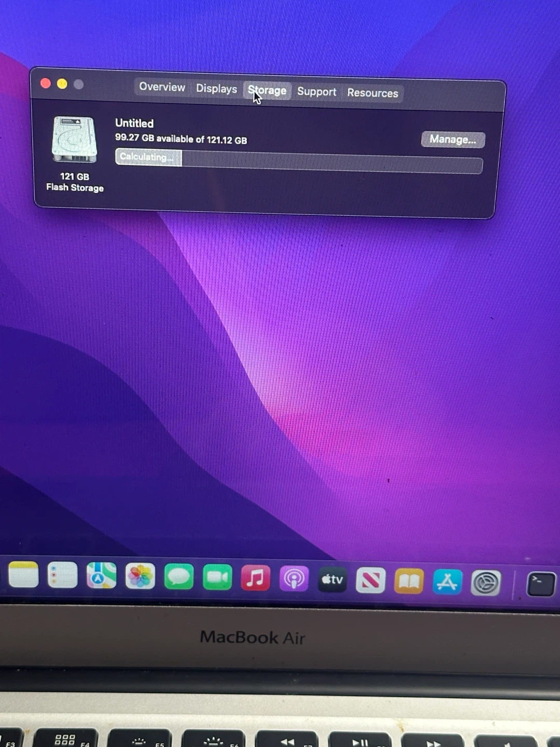Go to the Support tab

coord(316,92)
